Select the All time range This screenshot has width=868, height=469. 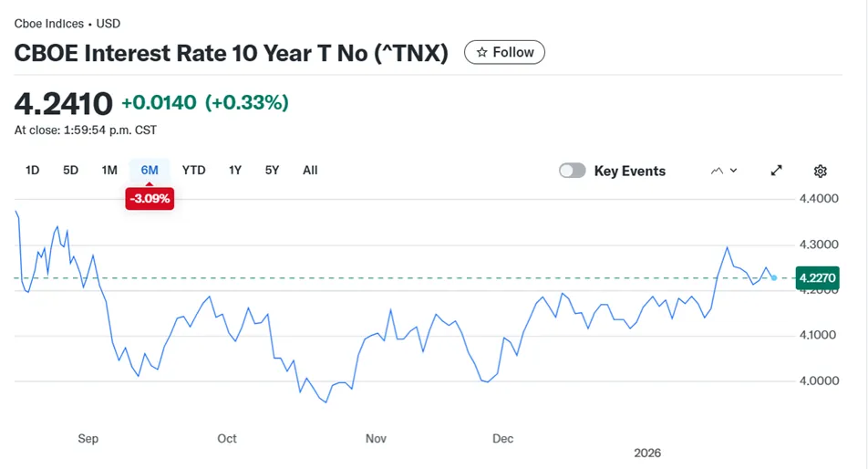point(310,171)
